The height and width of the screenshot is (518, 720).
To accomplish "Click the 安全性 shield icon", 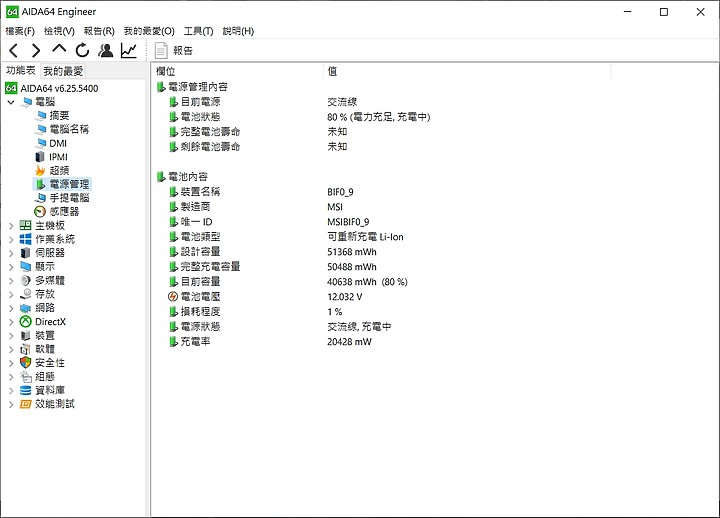I will (26, 363).
